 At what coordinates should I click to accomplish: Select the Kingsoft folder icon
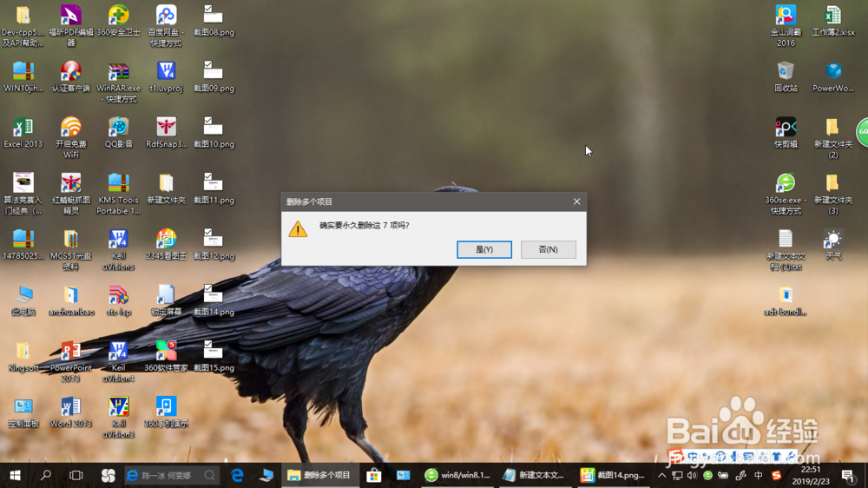coord(23,356)
